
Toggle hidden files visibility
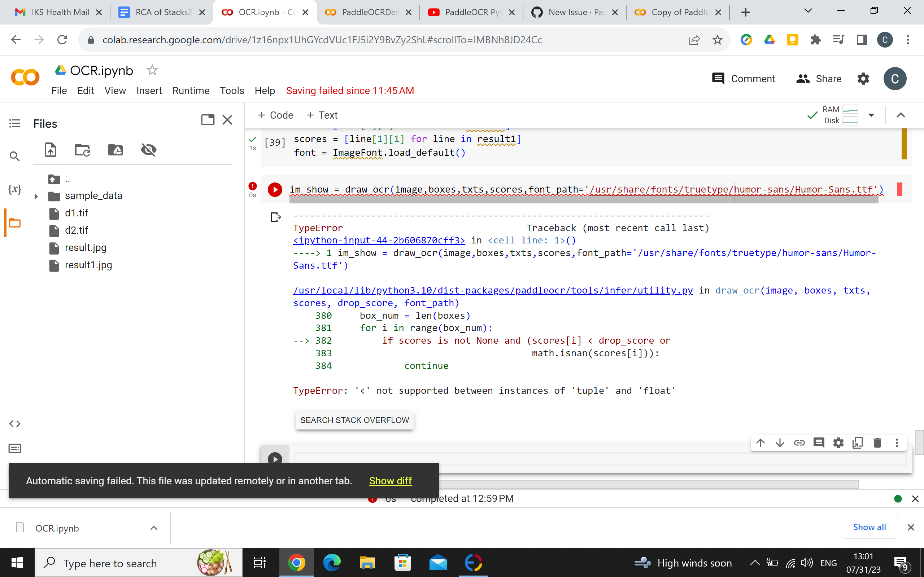pos(149,150)
